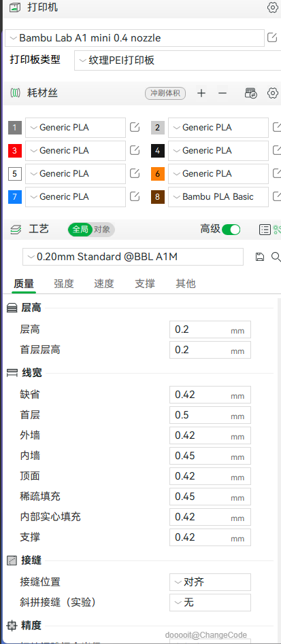Switch to the 强度 tab
The image size is (281, 644).
pyautogui.click(x=64, y=284)
